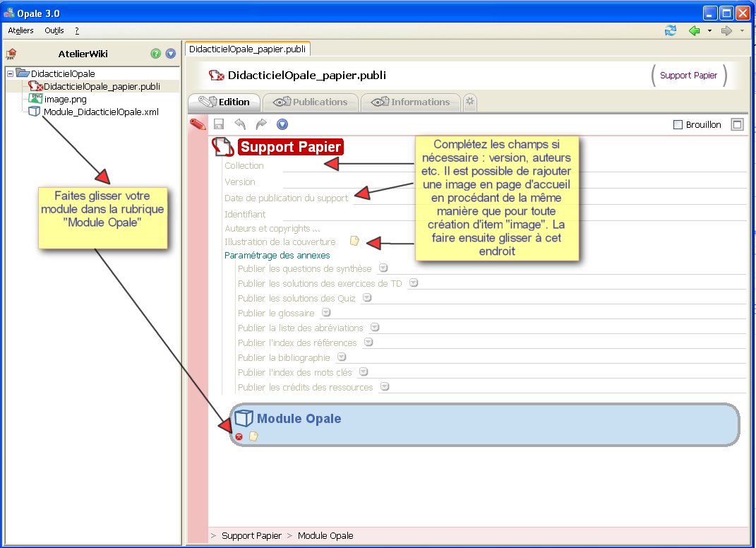
Task: Switch to the Publications tab
Action: click(311, 102)
